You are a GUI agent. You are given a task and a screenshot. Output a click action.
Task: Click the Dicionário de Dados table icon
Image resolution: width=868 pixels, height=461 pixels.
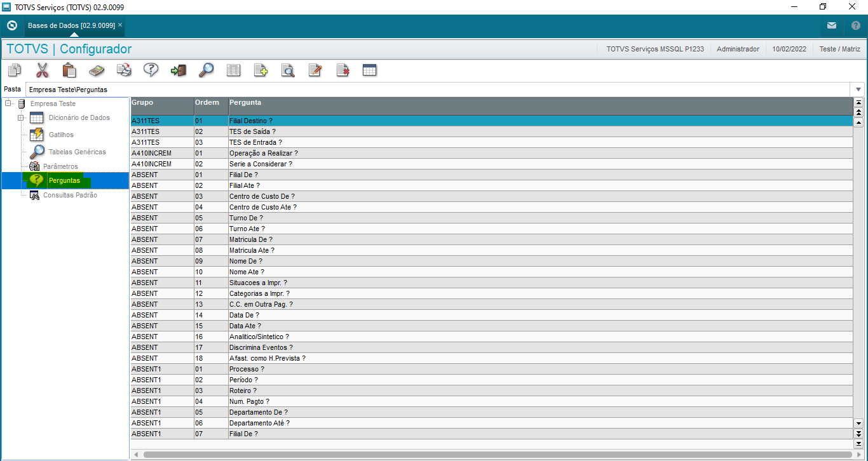tap(37, 117)
